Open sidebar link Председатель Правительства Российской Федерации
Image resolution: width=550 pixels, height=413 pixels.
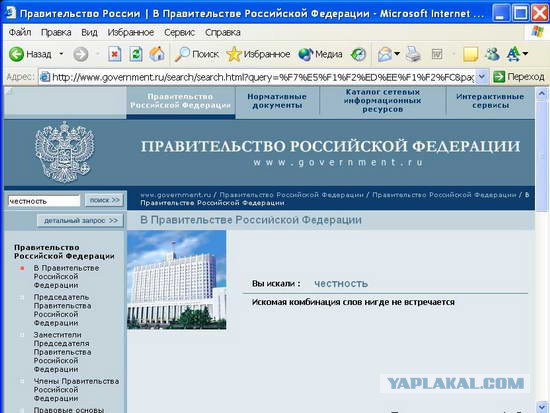pos(62,310)
